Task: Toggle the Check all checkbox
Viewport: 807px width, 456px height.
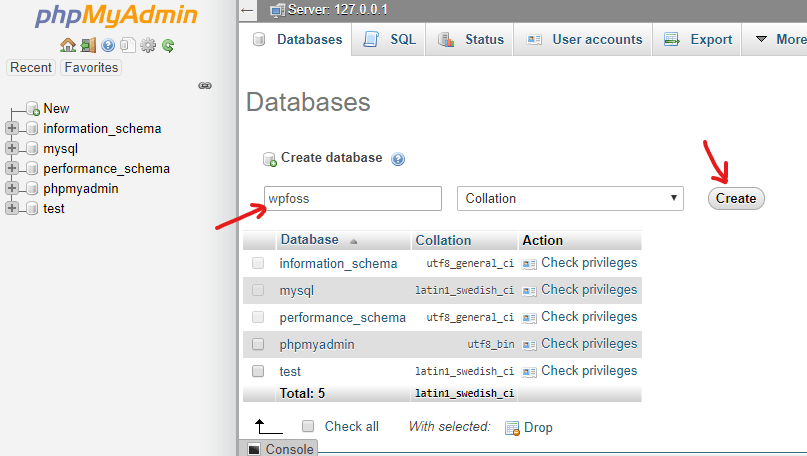Action: (x=308, y=426)
